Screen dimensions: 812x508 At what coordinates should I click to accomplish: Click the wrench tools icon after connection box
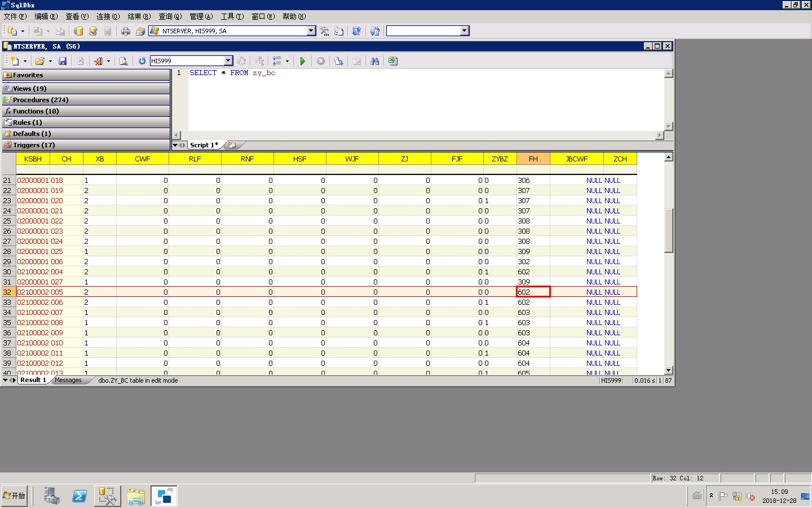[x=324, y=31]
